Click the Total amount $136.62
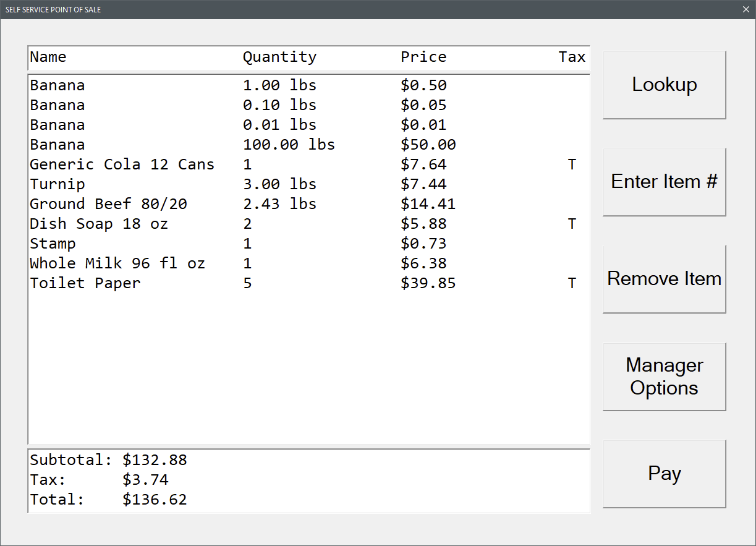This screenshot has width=756, height=546. [x=155, y=500]
